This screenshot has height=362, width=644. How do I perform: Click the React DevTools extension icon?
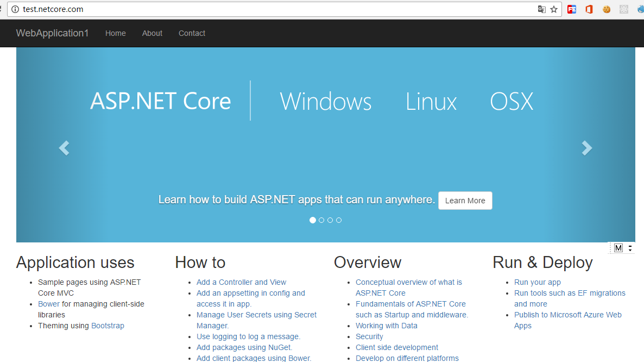(x=624, y=9)
